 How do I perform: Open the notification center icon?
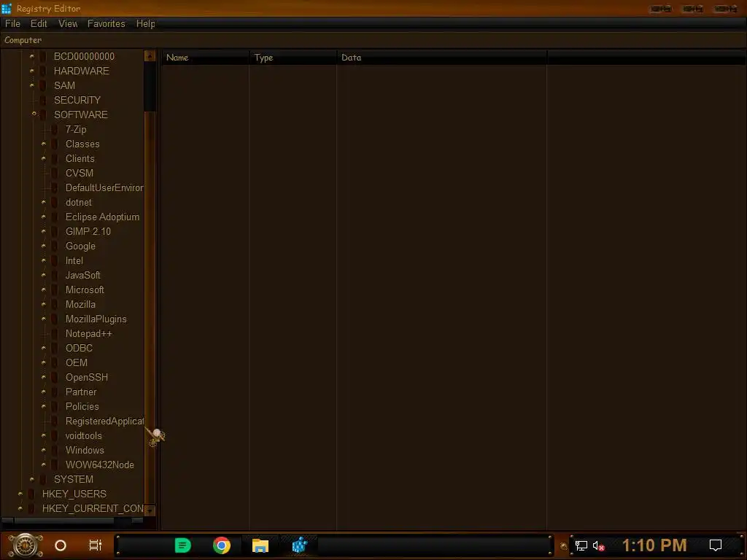716,545
